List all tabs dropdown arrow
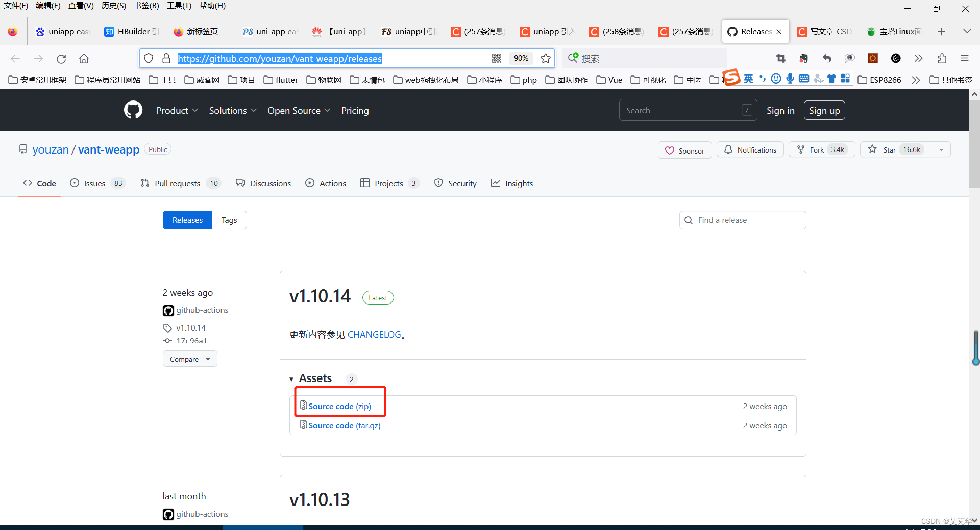Viewport: 980px width, 530px height. [967, 32]
